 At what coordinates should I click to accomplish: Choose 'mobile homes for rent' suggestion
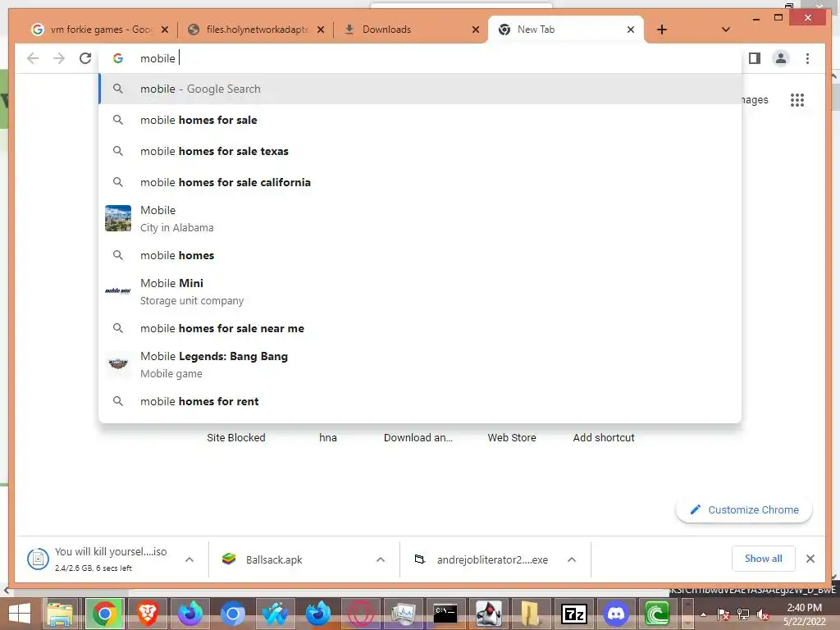[x=421, y=400]
